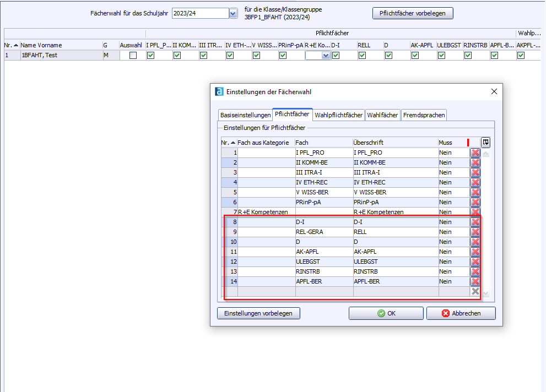Screen dimensions: 546x392
Task: Remove row 14 APFL-BER with red X
Action: (x=475, y=281)
